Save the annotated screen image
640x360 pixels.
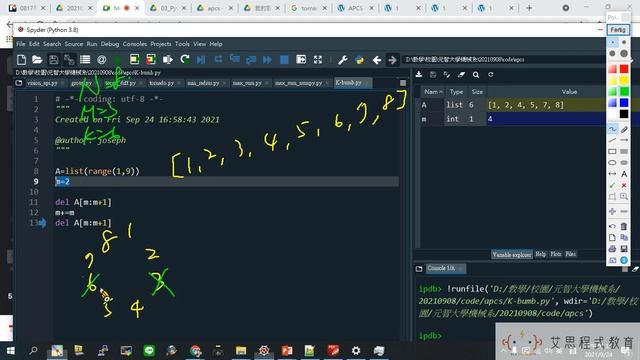pos(624,249)
